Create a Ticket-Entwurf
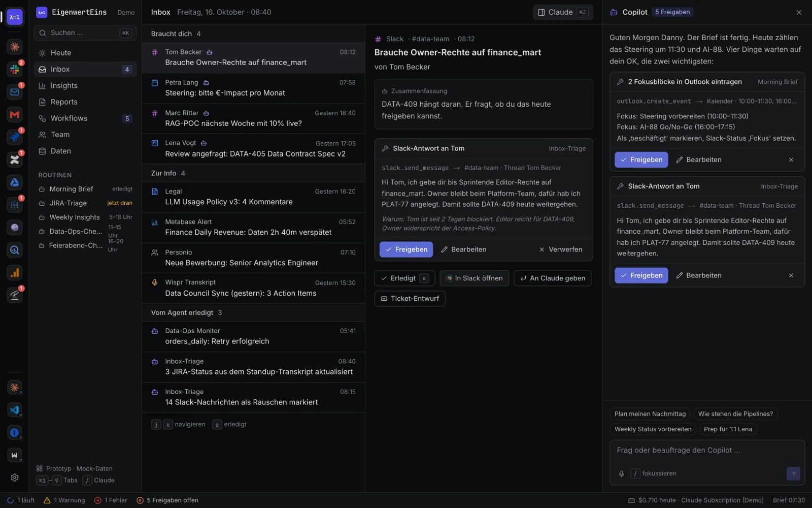The width and height of the screenshot is (812, 508). click(x=410, y=299)
